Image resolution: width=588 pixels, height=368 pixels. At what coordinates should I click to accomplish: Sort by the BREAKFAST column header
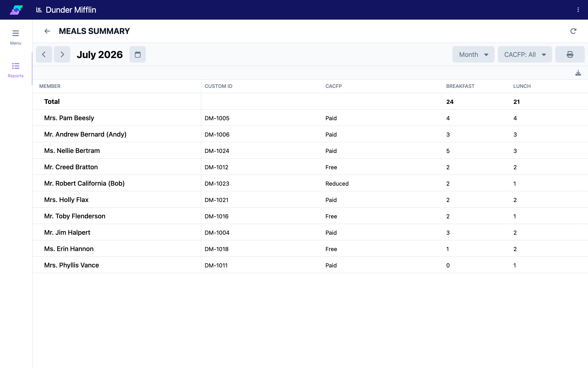tap(460, 86)
